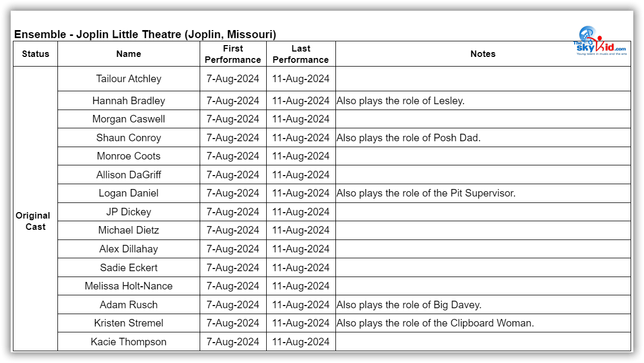The width and height of the screenshot is (644, 363).
Task: Click the Clipboard Woman role note
Action: click(x=435, y=323)
